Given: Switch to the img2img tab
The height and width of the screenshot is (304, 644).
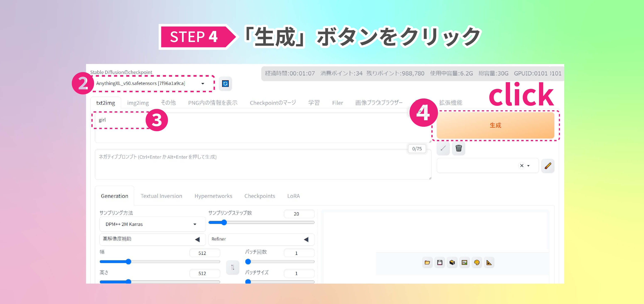Looking at the screenshot, I should [x=138, y=103].
